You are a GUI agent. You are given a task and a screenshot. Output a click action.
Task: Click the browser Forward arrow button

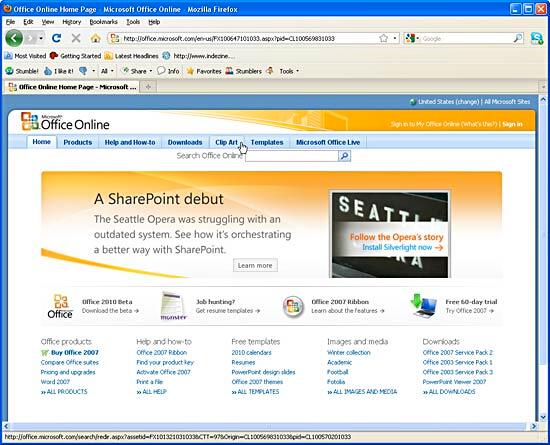click(x=31, y=38)
